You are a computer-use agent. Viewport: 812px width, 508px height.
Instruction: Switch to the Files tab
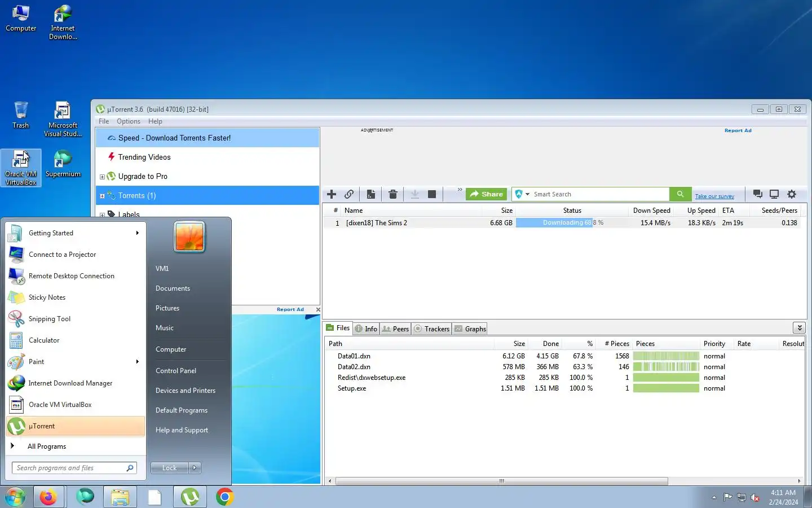(x=338, y=328)
